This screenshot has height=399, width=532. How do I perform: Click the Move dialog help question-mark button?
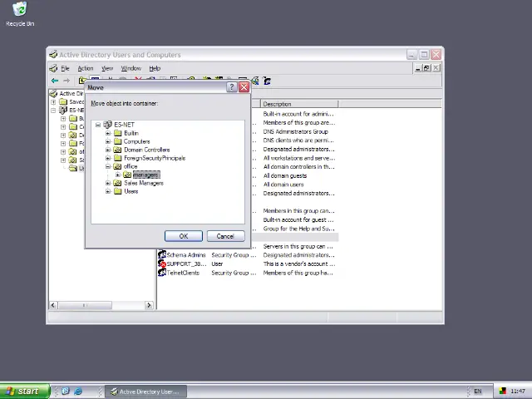pyautogui.click(x=231, y=87)
